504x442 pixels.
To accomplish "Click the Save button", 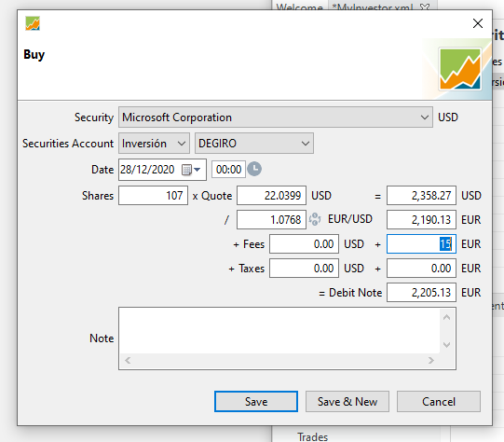I will click(256, 402).
